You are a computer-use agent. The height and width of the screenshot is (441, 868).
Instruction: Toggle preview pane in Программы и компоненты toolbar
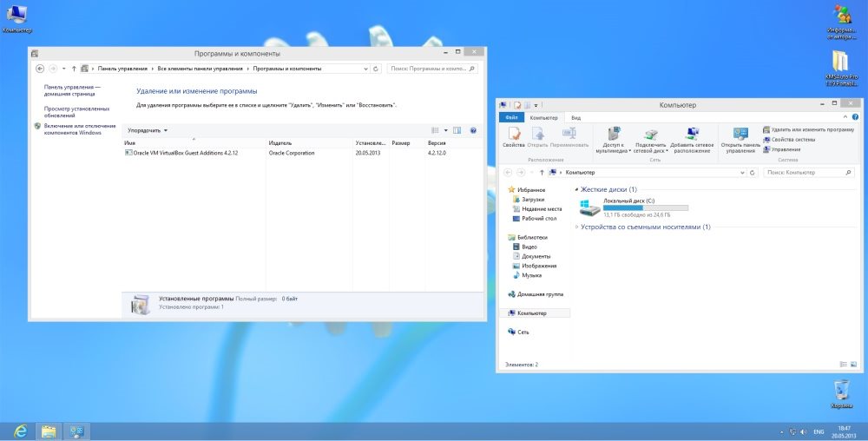click(457, 130)
